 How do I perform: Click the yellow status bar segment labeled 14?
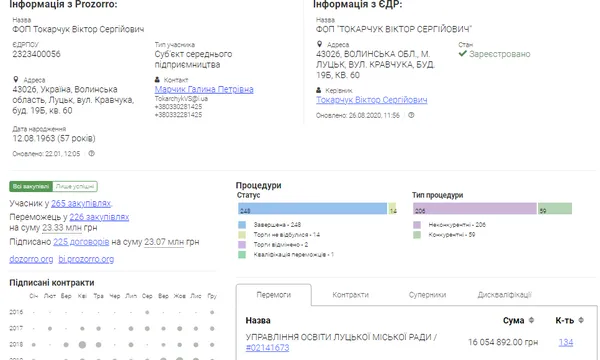coord(393,209)
